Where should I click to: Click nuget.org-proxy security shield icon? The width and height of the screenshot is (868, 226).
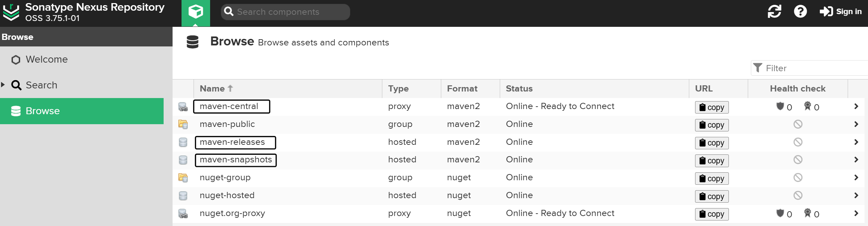pos(780,213)
